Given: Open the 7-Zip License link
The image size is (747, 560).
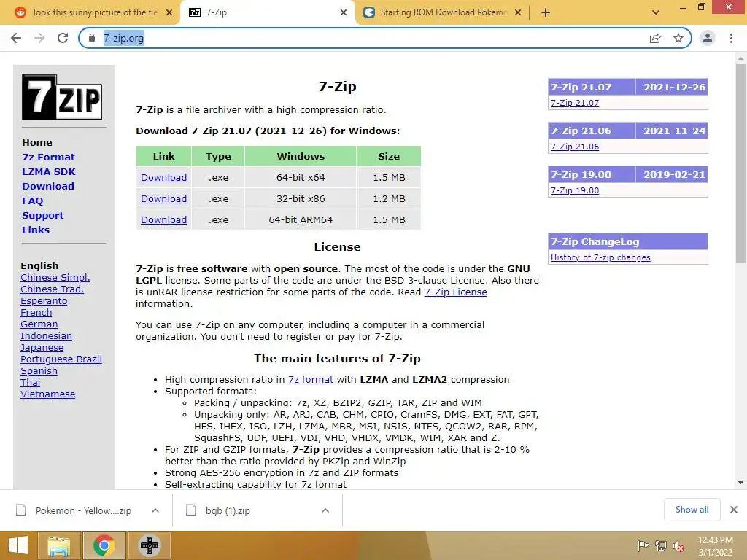Looking at the screenshot, I should pyautogui.click(x=455, y=292).
